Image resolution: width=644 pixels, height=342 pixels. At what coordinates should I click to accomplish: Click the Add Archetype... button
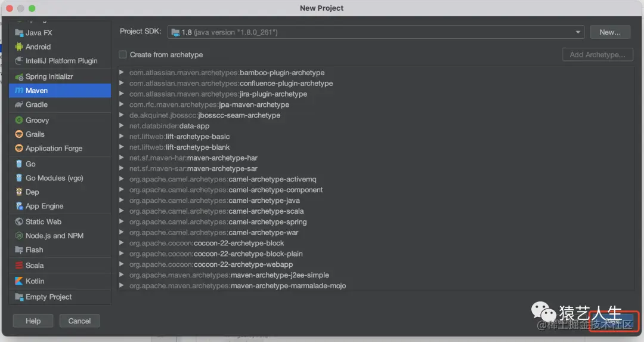point(597,55)
